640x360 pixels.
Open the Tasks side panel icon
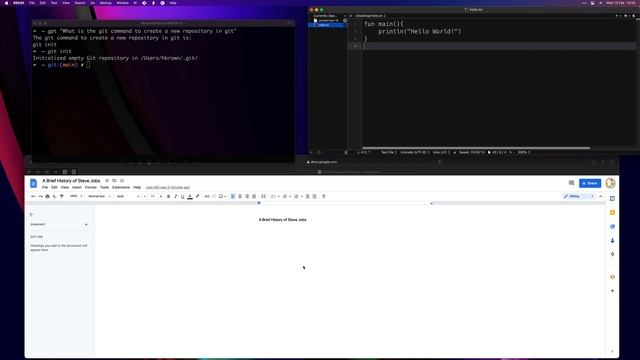click(x=612, y=227)
